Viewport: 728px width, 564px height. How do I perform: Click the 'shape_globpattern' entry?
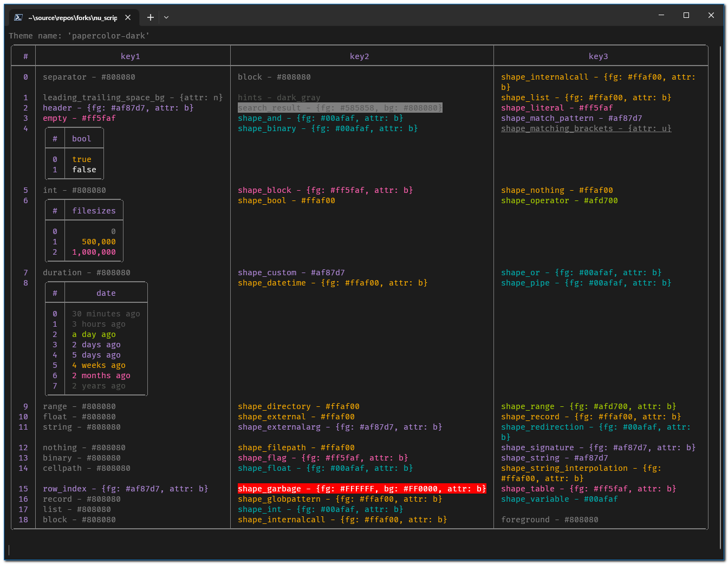click(x=340, y=499)
